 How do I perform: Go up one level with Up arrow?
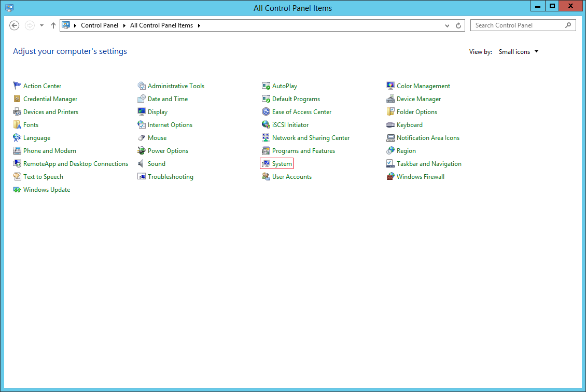(x=53, y=25)
